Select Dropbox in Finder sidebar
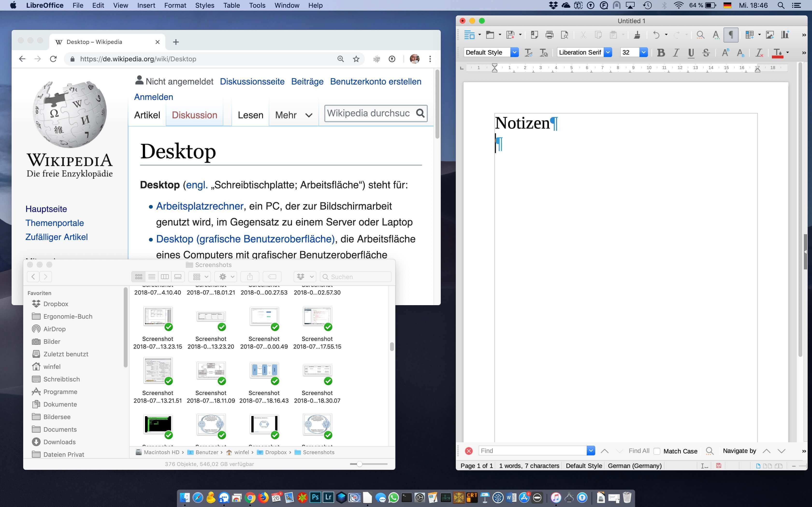The height and width of the screenshot is (507, 812). pyautogui.click(x=56, y=303)
